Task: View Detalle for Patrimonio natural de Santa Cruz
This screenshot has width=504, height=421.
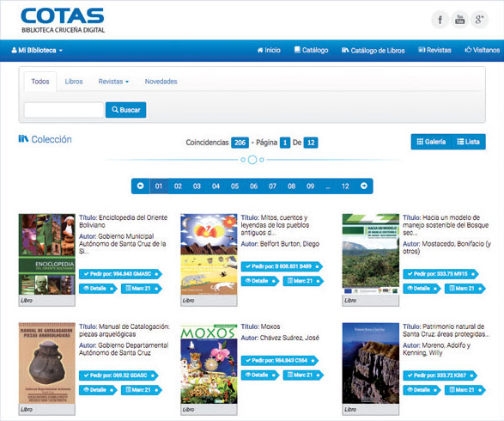Action: [422, 390]
